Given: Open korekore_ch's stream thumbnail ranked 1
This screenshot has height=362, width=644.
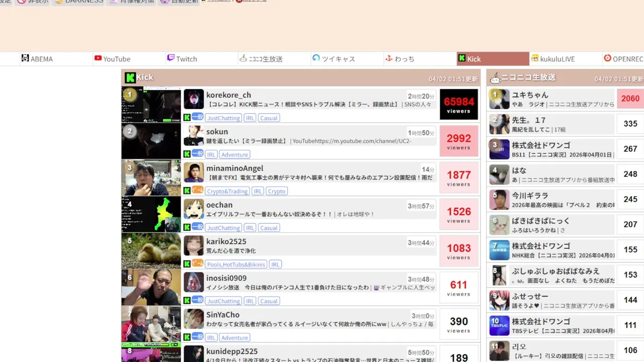Looking at the screenshot, I should click(151, 105).
